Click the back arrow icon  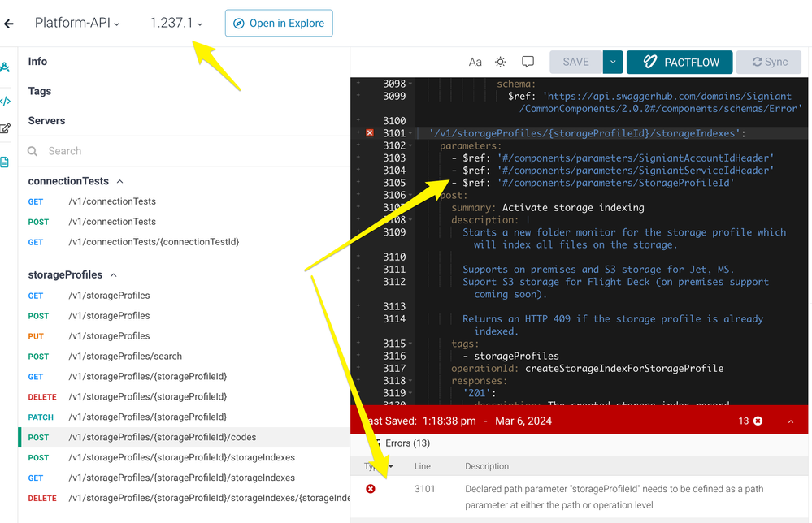[9, 24]
